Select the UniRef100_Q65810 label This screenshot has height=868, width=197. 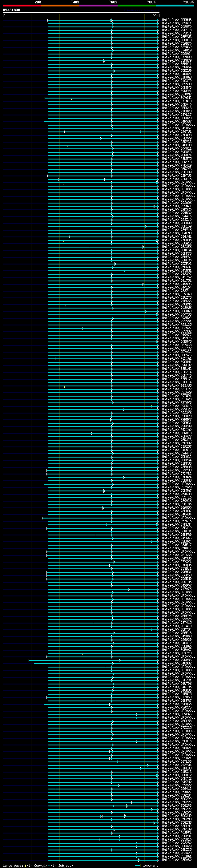pos(177,839)
